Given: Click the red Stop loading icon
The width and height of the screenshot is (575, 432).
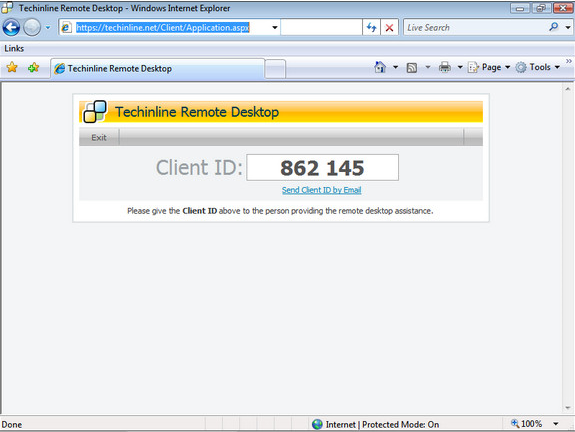Looking at the screenshot, I should click(x=389, y=28).
